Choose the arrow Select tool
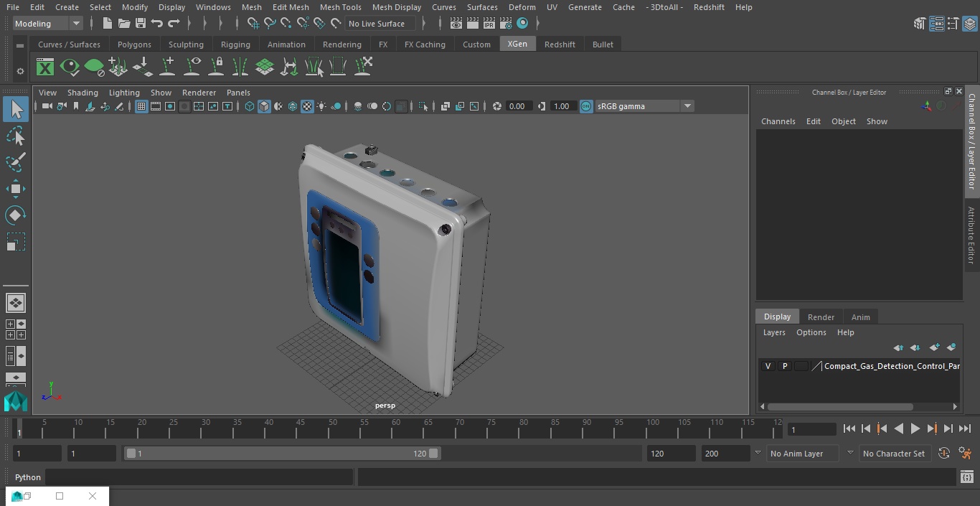 click(15, 109)
